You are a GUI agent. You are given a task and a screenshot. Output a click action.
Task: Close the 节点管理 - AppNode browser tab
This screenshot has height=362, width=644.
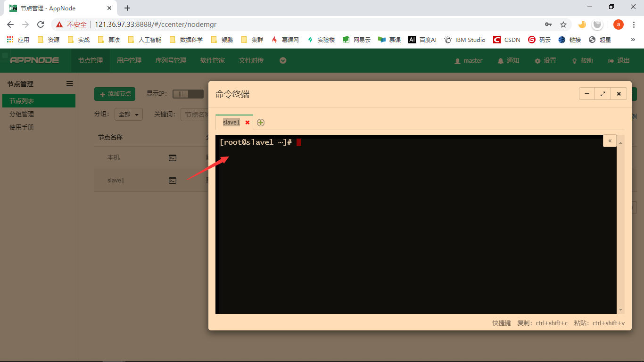(x=109, y=8)
